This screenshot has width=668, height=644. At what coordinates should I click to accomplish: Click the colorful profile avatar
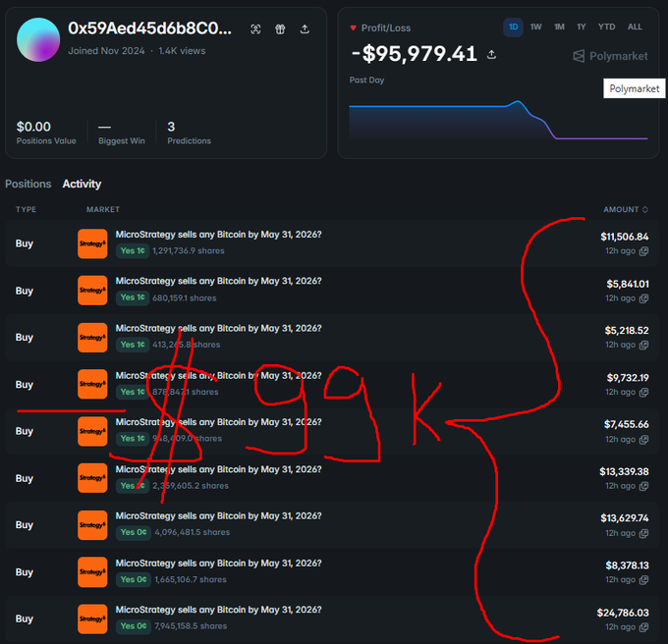[38, 39]
